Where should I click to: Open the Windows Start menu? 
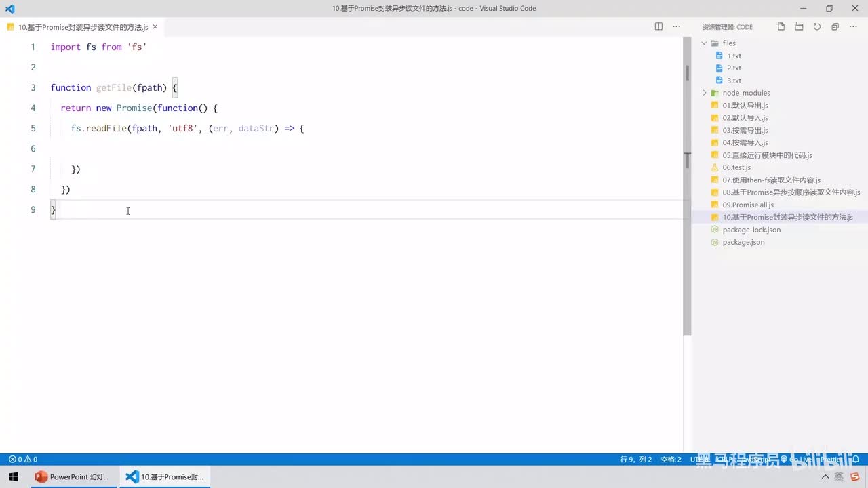click(x=14, y=476)
